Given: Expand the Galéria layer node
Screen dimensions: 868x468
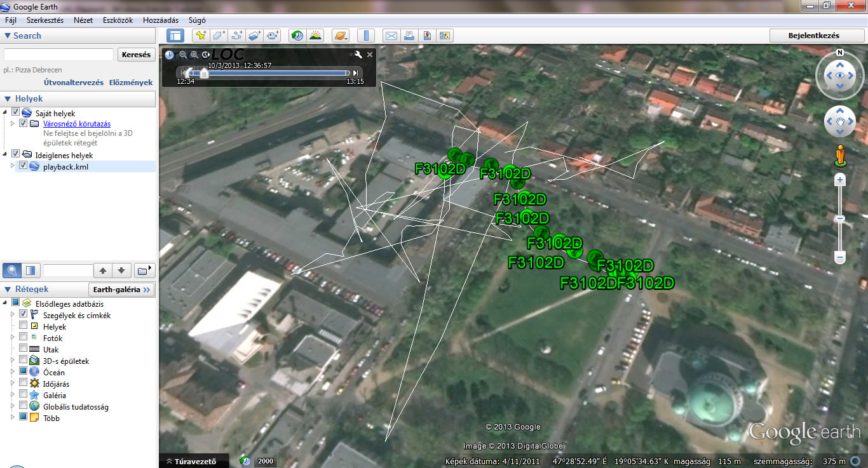Looking at the screenshot, I should click(13, 394).
